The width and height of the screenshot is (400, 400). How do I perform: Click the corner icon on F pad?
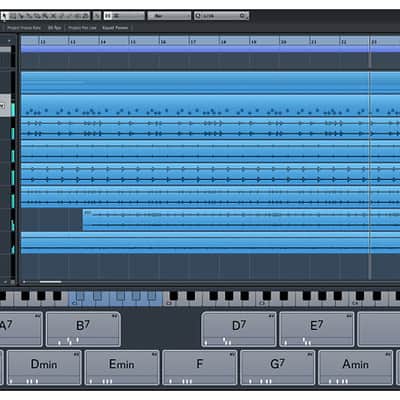tap(232, 354)
